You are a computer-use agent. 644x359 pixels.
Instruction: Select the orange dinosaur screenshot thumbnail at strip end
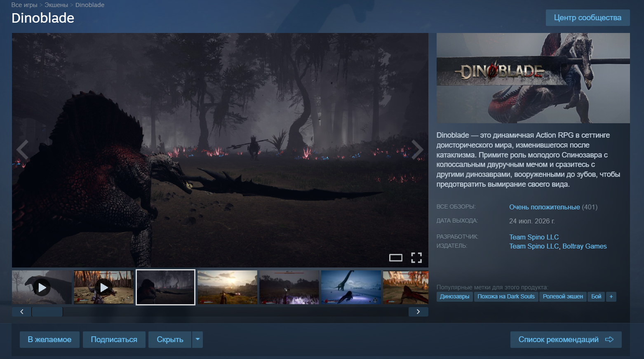[406, 287]
